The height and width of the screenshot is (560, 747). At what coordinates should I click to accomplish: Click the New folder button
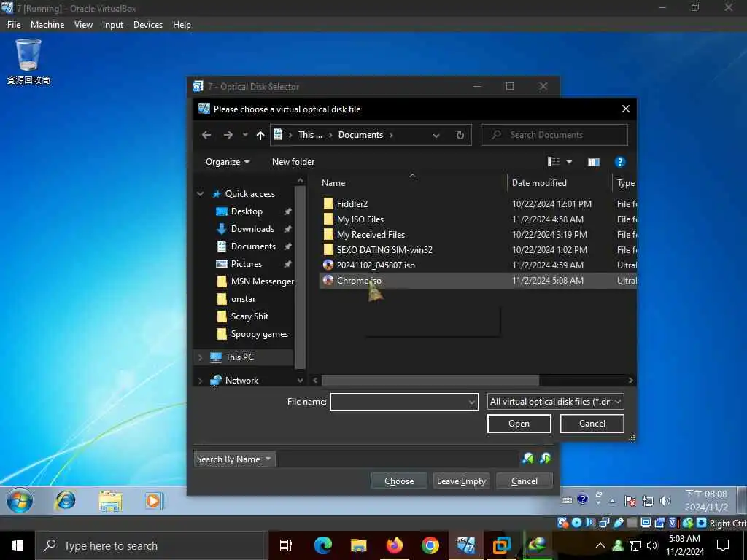click(293, 162)
